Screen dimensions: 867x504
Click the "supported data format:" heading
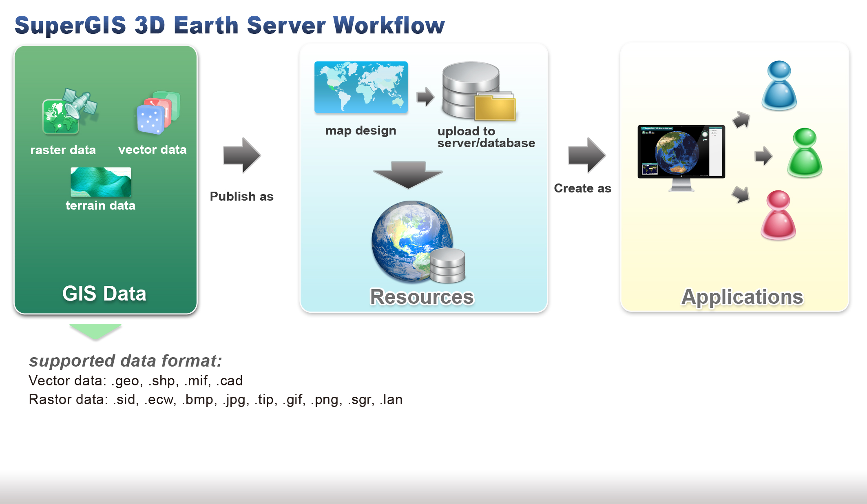pos(126,361)
